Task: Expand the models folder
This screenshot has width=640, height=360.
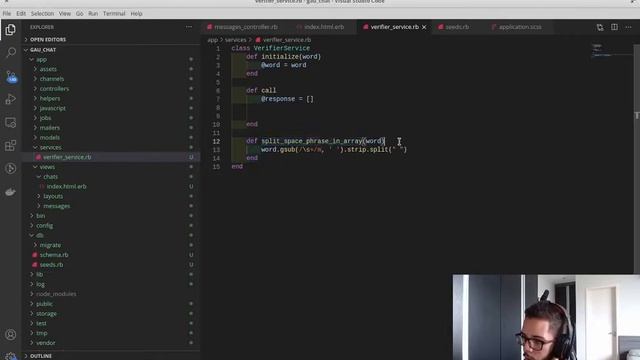Action: [50, 138]
